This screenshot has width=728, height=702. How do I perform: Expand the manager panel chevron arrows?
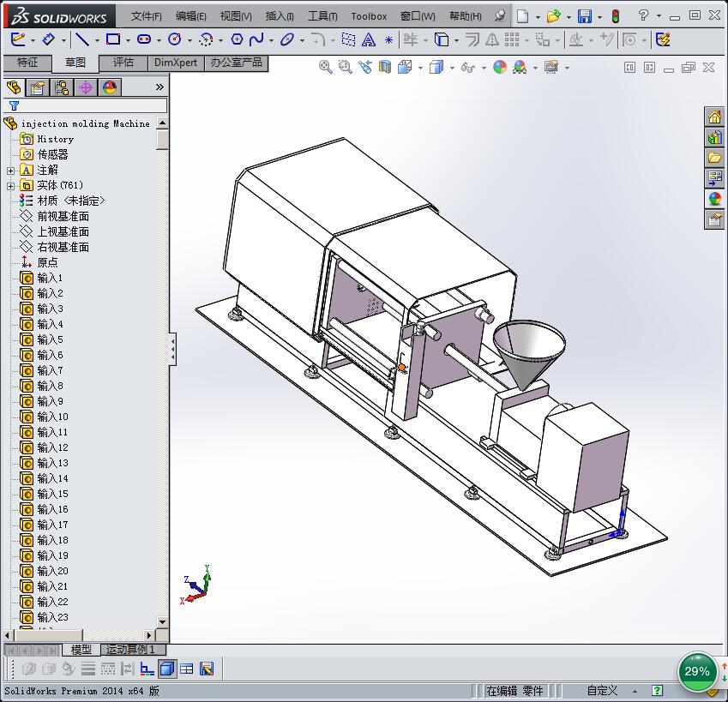tap(159, 87)
